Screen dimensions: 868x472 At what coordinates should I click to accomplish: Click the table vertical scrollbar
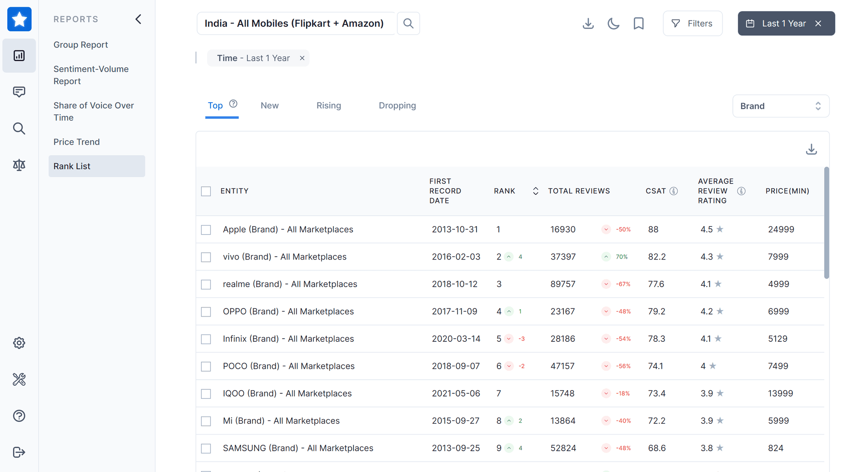tap(826, 223)
